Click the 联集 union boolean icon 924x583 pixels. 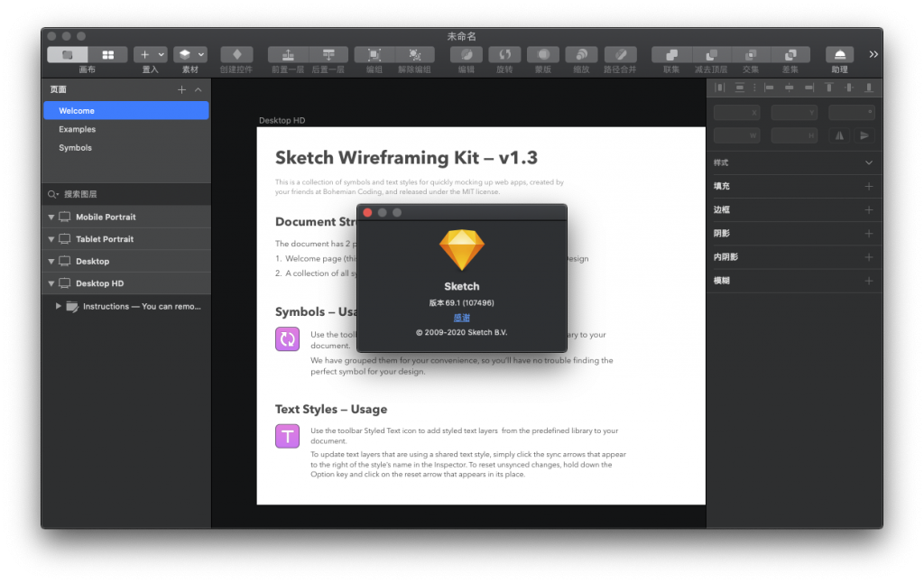(x=671, y=55)
